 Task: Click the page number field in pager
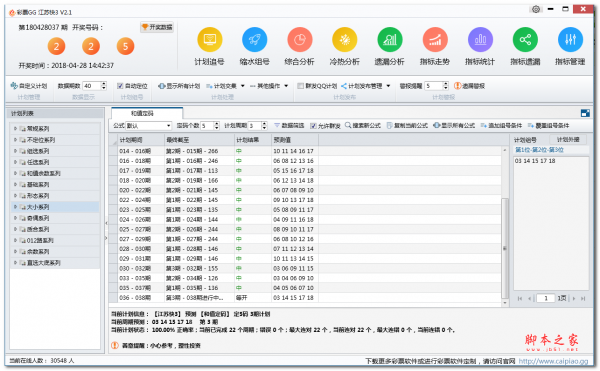tap(545, 298)
